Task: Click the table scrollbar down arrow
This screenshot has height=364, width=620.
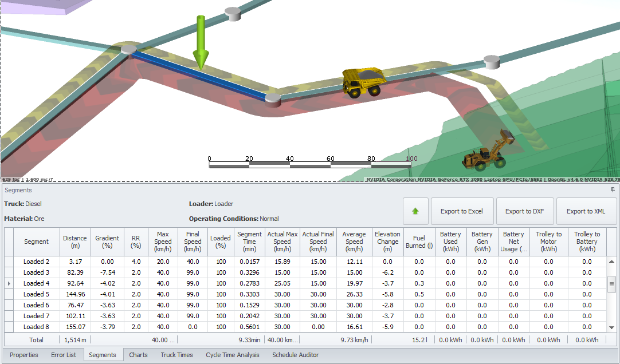Action: (613, 327)
